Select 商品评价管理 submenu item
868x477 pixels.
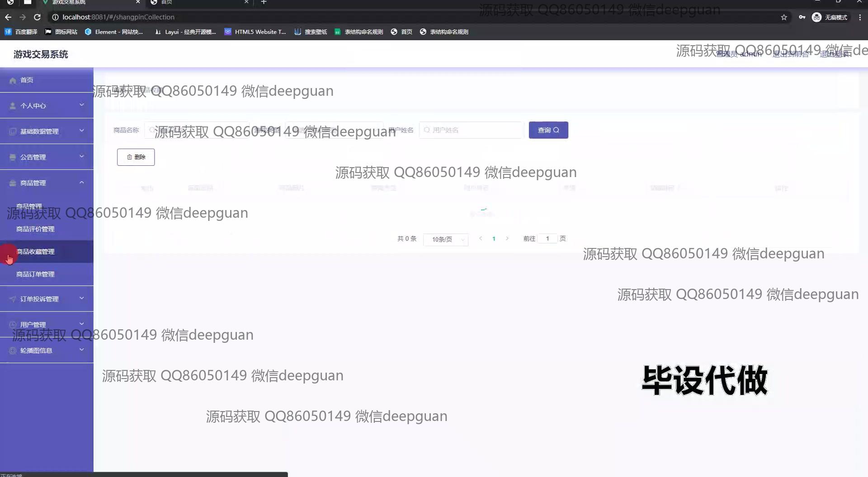point(35,229)
